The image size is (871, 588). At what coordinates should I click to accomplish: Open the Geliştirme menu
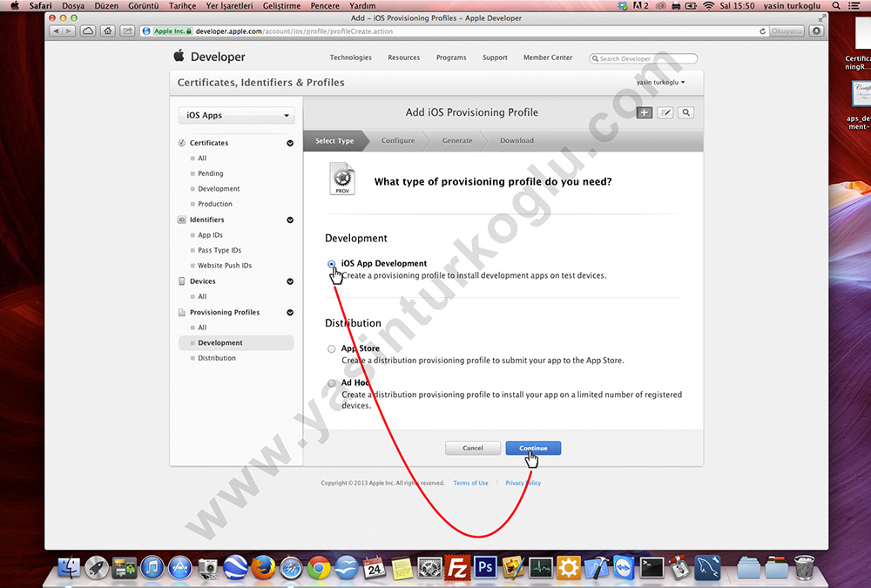click(281, 5)
